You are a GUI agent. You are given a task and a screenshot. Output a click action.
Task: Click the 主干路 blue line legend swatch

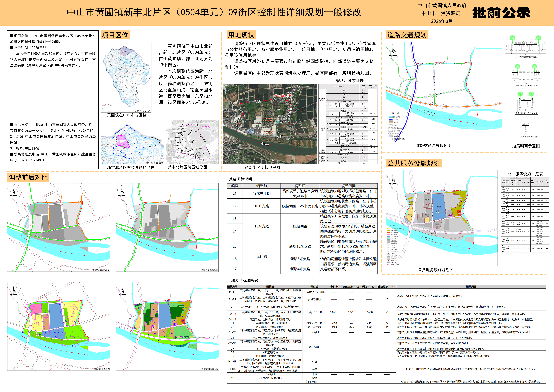391,120
